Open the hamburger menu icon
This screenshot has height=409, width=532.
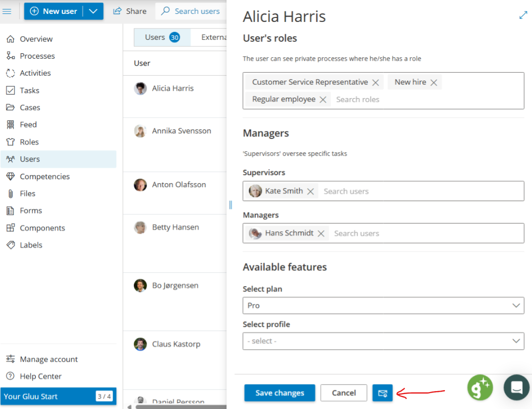[x=7, y=11]
